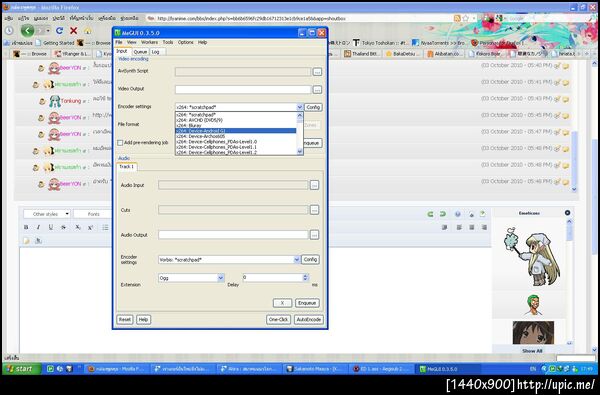The image size is (600, 395).
Task: Reload the page in Firefox
Action: [x=59, y=31]
